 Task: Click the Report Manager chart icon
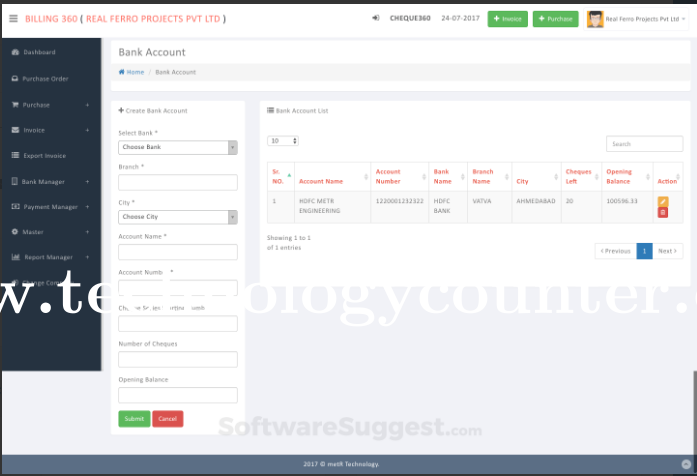(x=16, y=257)
